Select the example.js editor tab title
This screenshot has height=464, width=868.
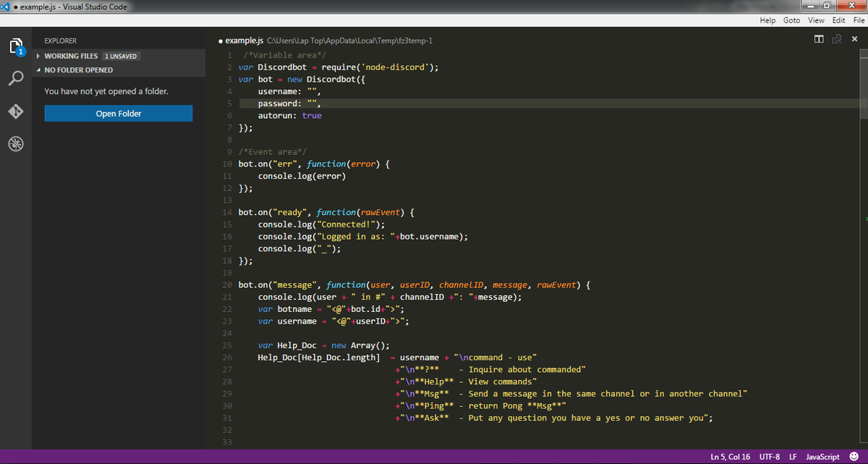point(244,41)
